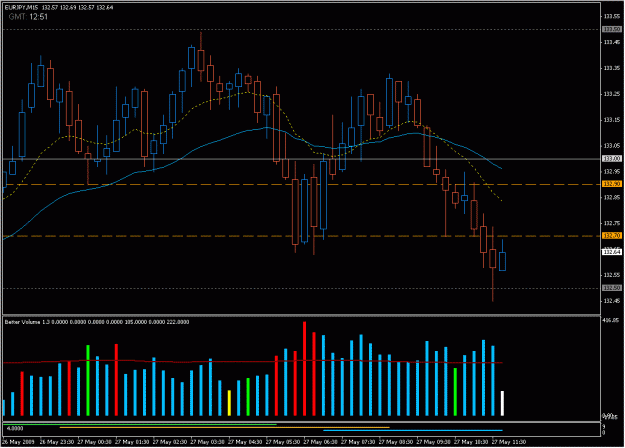
Task: Click the 27 May 08:30 time label
Action: pyautogui.click(x=395, y=442)
